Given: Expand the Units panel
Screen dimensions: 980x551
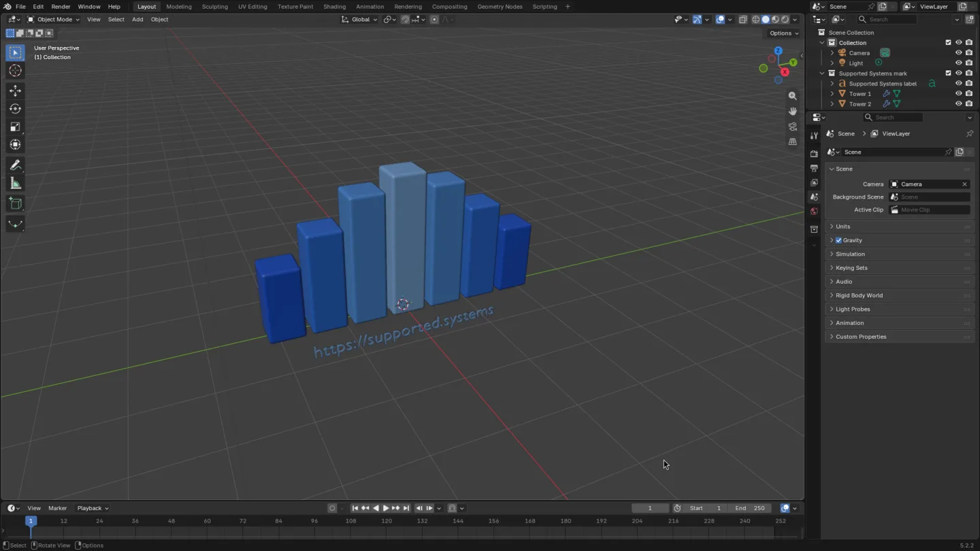Looking at the screenshot, I should coord(898,227).
